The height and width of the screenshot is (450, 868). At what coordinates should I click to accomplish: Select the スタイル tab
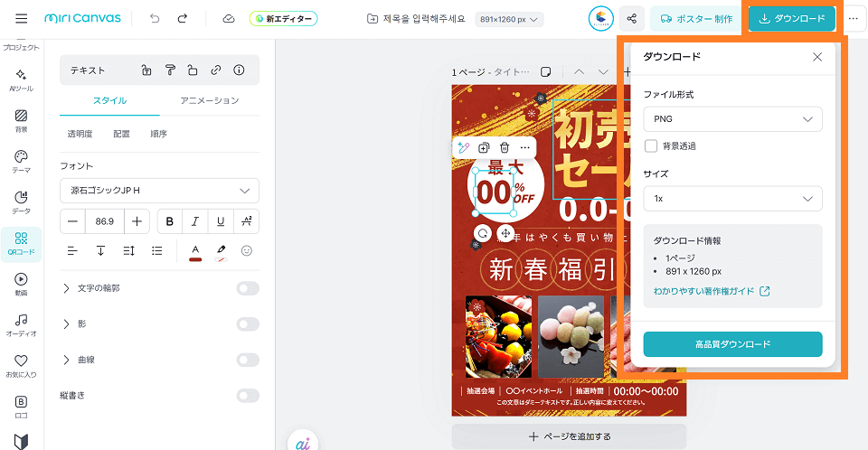coord(109,100)
